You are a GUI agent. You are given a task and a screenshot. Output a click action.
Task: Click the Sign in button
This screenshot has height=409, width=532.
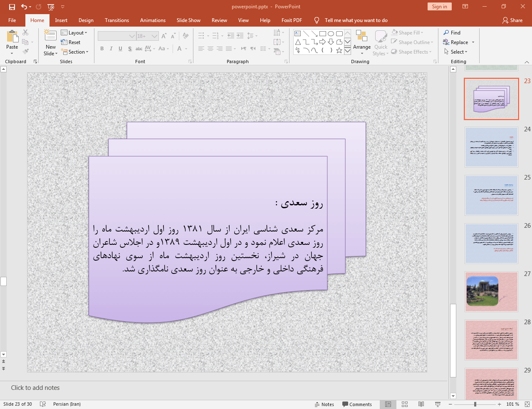click(439, 6)
